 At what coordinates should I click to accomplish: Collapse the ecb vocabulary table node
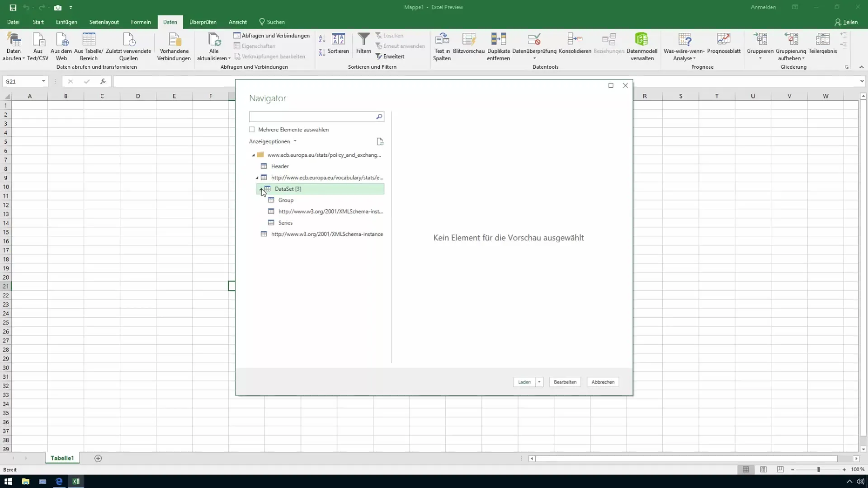[257, 178]
